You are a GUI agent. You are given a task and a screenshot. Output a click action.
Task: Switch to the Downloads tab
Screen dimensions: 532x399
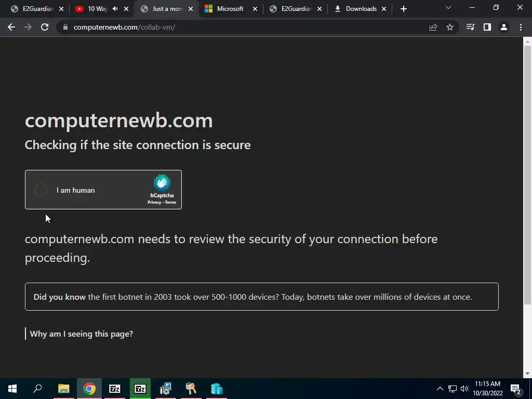click(361, 9)
